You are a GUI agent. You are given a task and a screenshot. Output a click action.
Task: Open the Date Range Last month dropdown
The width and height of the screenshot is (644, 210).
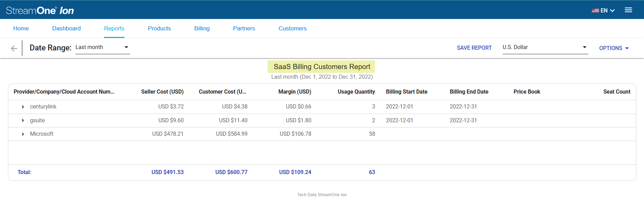coord(102,47)
